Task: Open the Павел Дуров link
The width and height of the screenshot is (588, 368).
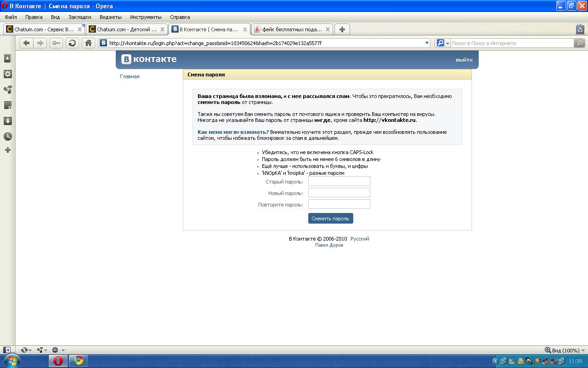Action: coord(329,245)
